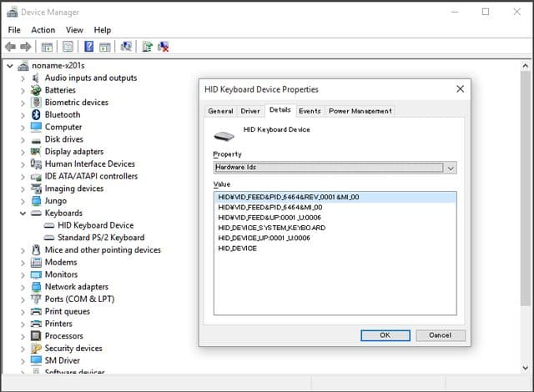534x392 pixels.
Task: Click the Cancel button
Action: pyautogui.click(x=440, y=335)
